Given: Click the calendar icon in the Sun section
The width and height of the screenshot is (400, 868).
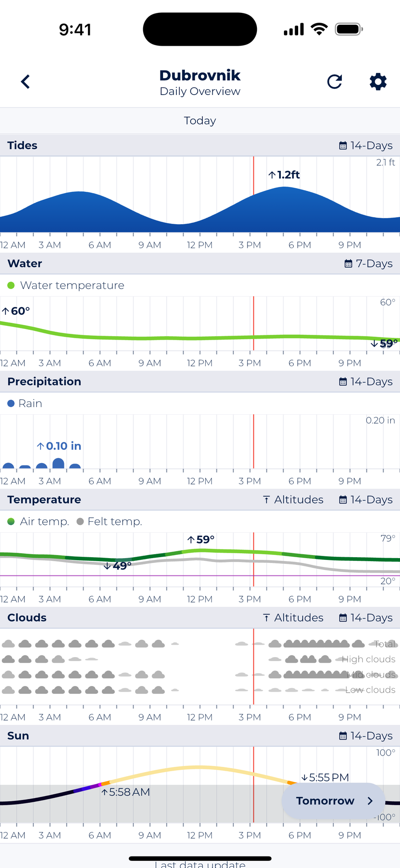Looking at the screenshot, I should coord(343,736).
